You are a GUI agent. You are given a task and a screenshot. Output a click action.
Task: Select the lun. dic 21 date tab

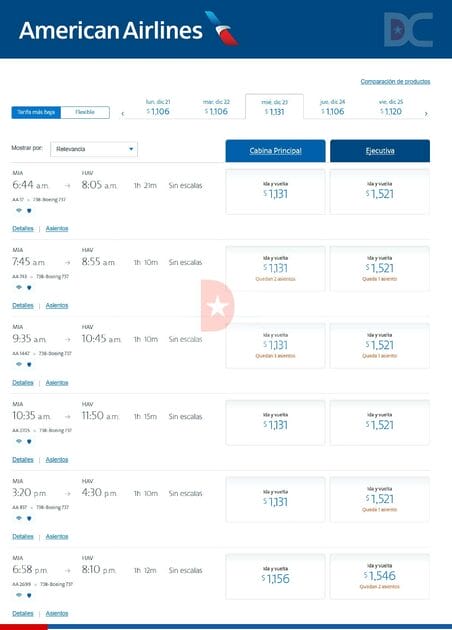coord(158,107)
